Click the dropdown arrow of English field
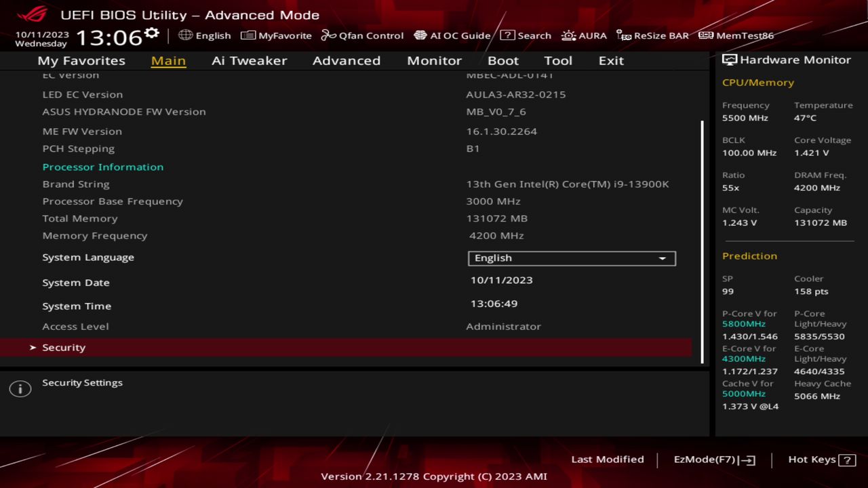This screenshot has width=868, height=488. pos(663,259)
